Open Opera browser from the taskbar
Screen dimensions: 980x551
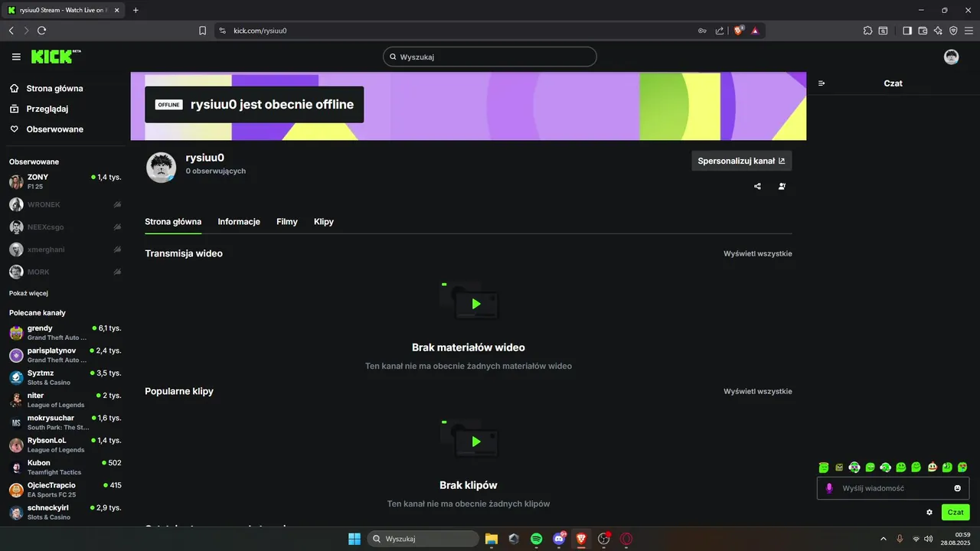pos(626,539)
